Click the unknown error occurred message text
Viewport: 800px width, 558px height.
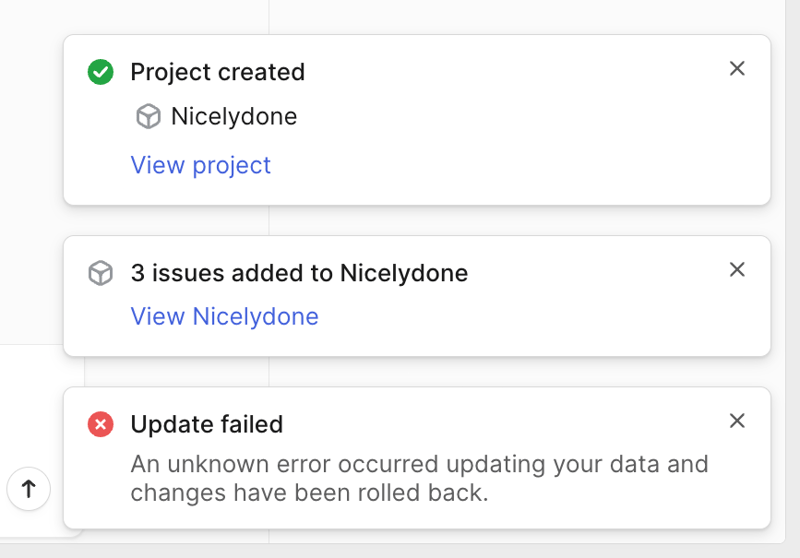point(419,465)
